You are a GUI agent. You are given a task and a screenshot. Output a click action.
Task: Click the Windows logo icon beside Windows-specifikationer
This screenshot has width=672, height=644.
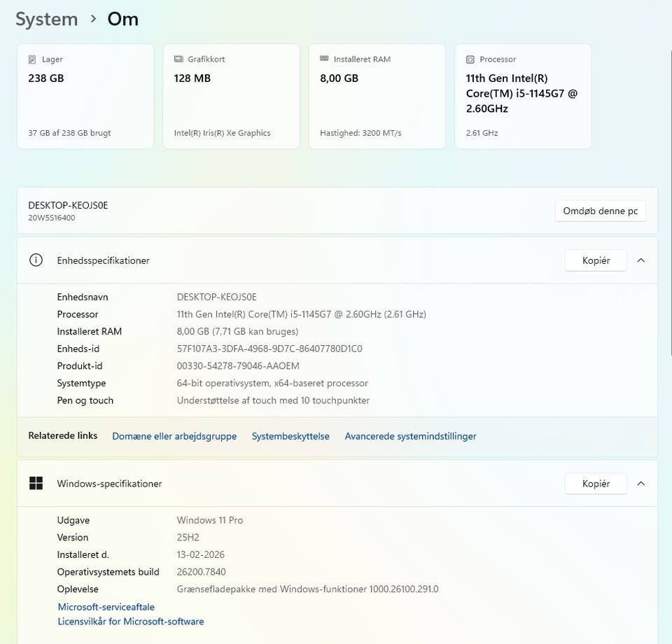click(x=36, y=484)
